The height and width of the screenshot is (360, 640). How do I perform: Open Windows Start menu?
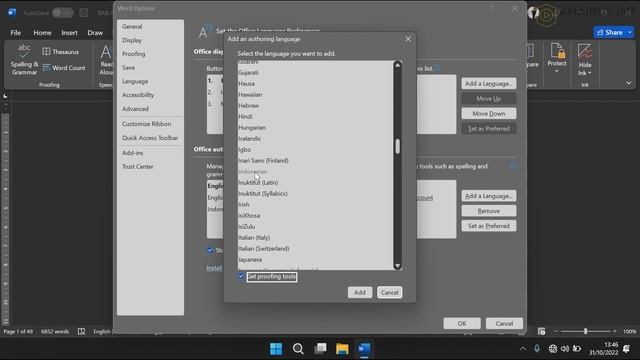click(x=276, y=349)
